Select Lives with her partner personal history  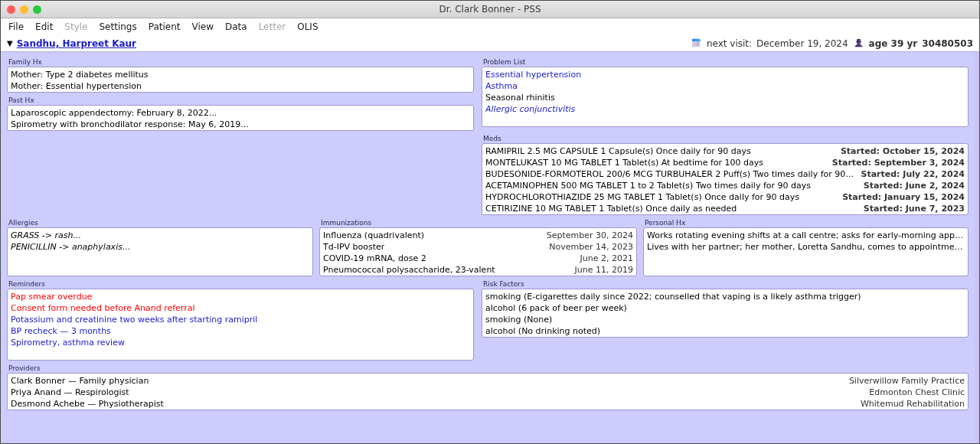805,247
